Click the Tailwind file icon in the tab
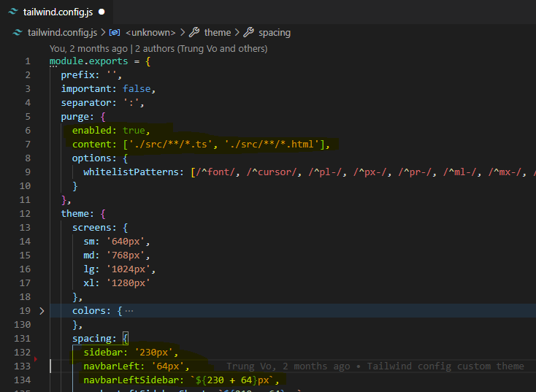 coord(13,12)
